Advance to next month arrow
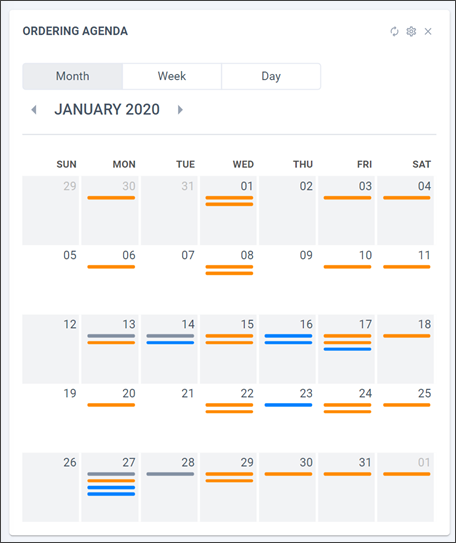This screenshot has width=456, height=543. 180,110
